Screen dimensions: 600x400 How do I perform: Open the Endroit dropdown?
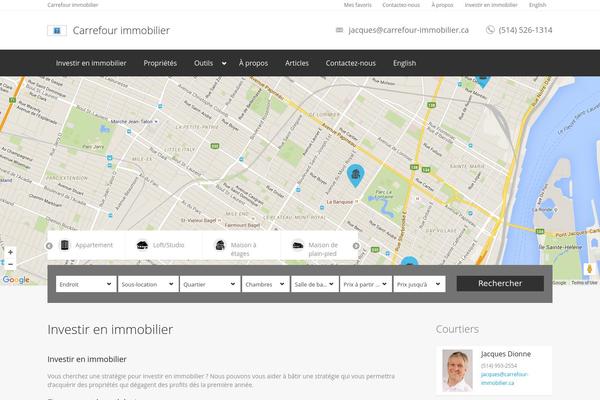(x=86, y=284)
